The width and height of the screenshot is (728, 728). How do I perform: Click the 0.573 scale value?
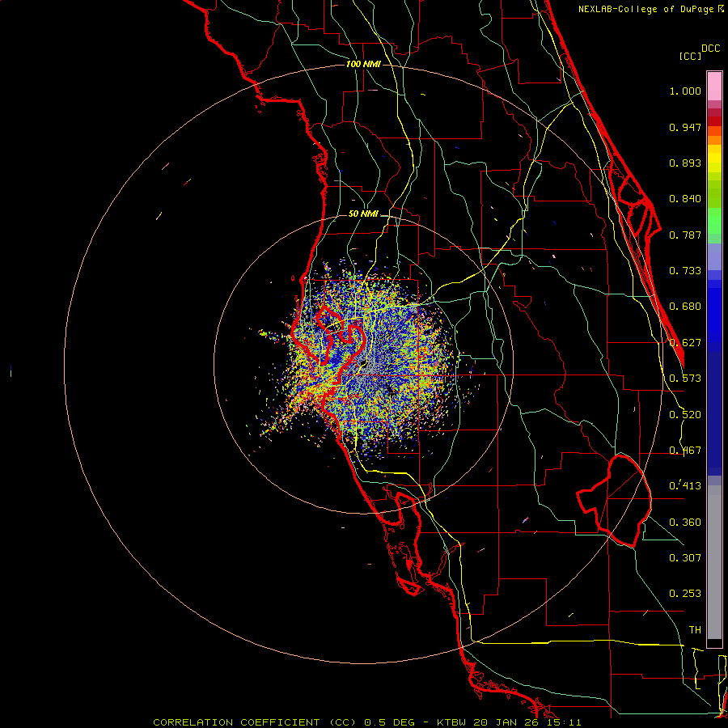(685, 379)
